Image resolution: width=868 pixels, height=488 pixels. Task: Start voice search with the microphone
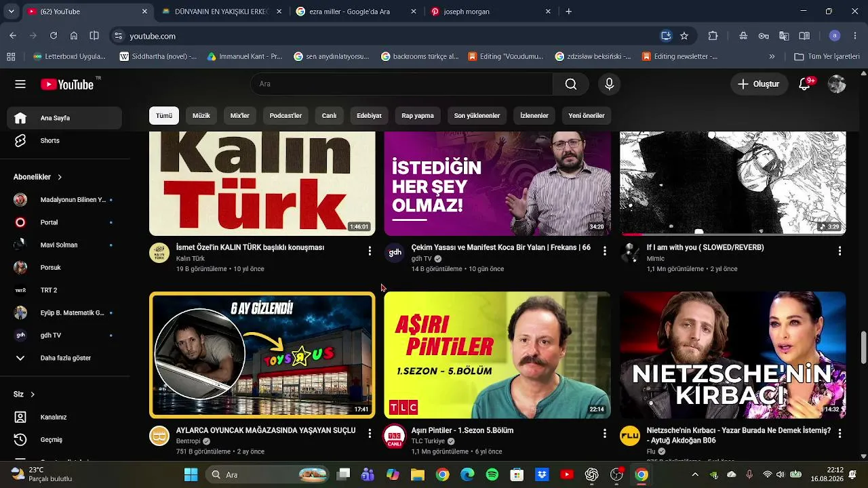pyautogui.click(x=609, y=84)
